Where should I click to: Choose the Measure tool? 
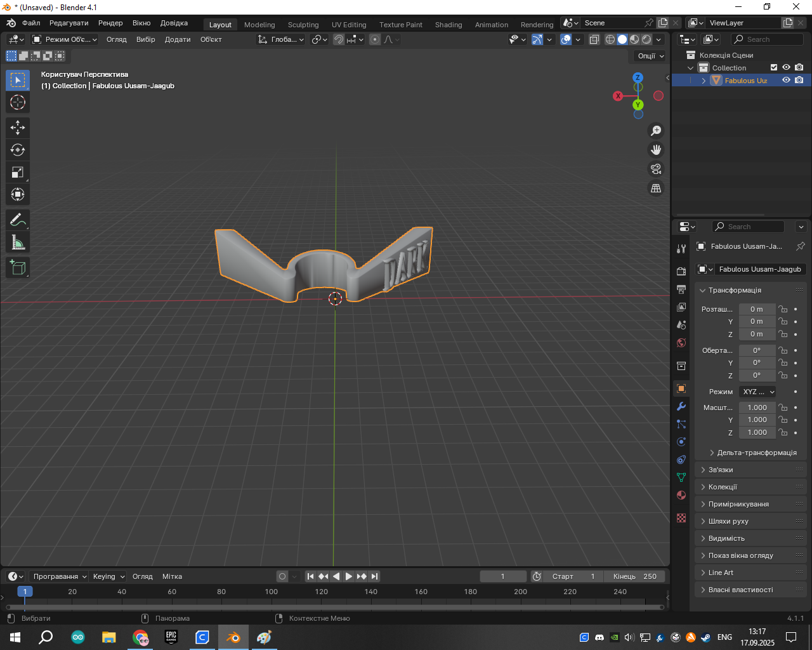18,242
